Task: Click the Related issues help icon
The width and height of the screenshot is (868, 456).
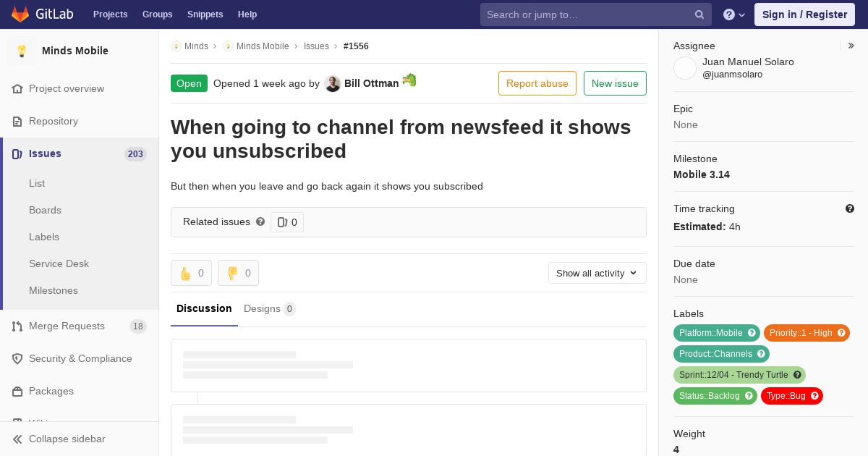Action: (x=260, y=222)
